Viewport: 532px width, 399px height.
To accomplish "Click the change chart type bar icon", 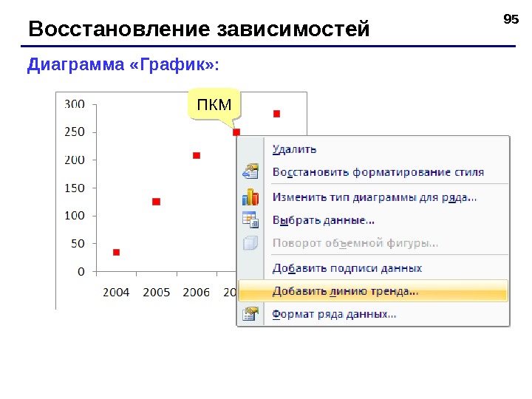I will coord(250,197).
